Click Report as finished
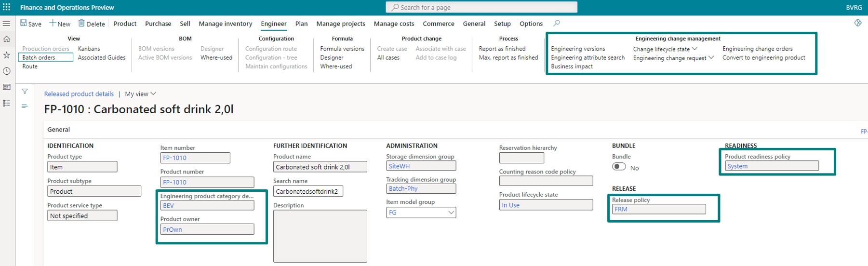Image resolution: width=868 pixels, height=266 pixels. point(502,49)
